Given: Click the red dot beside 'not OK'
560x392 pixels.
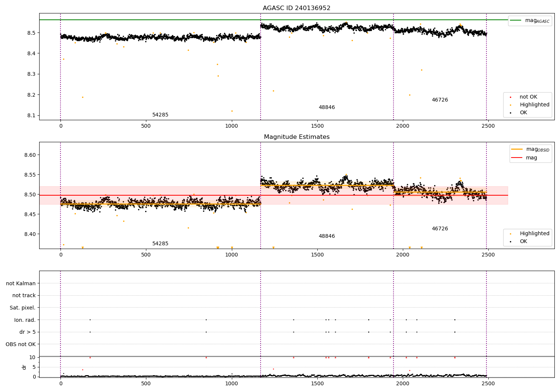Looking at the screenshot, I should [x=511, y=97].
